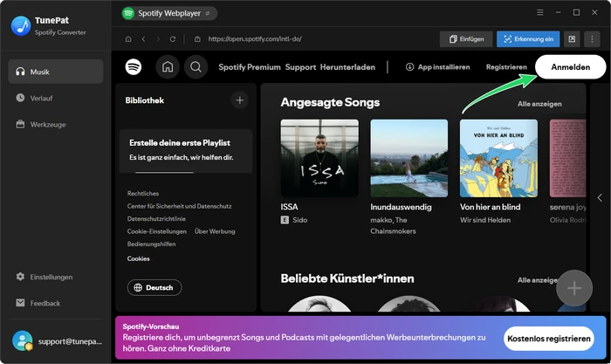Open the Über Werbung link
Image resolution: width=611 pixels, height=364 pixels.
click(x=215, y=231)
